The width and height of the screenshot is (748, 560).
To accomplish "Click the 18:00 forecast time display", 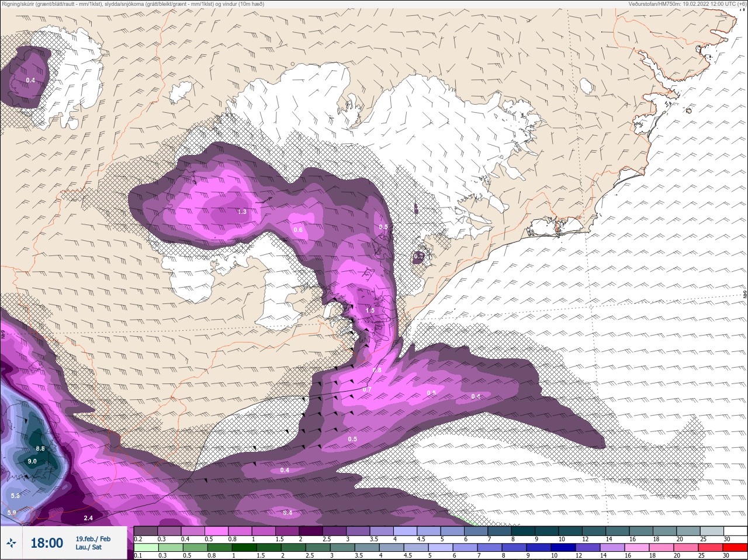I will pos(47,543).
